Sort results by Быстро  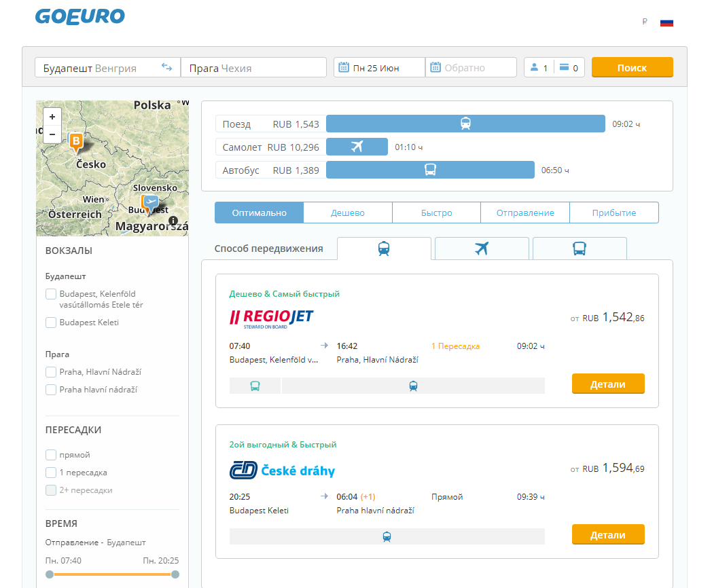click(436, 213)
